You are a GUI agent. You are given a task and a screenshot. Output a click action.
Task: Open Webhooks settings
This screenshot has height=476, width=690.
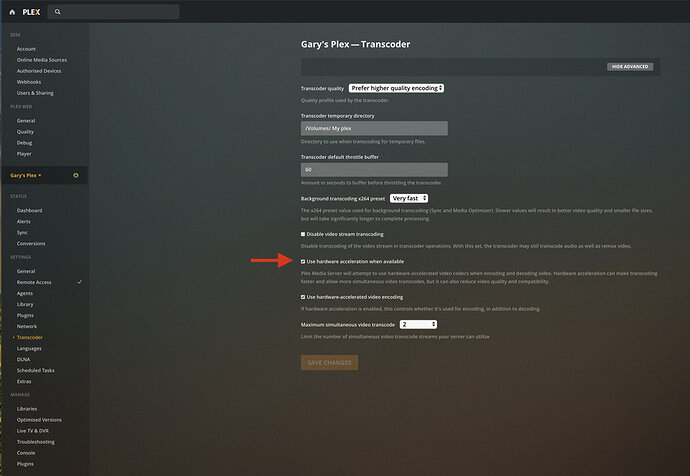(x=29, y=82)
